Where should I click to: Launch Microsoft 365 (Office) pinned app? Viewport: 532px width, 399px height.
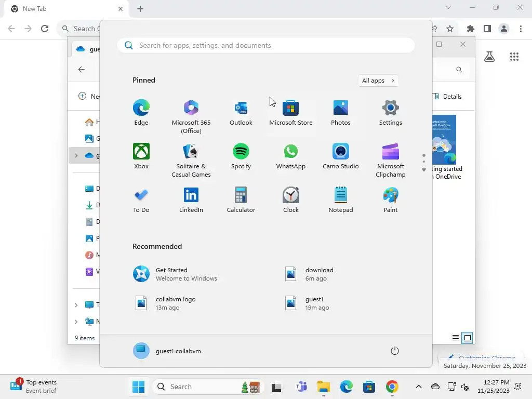191,117
